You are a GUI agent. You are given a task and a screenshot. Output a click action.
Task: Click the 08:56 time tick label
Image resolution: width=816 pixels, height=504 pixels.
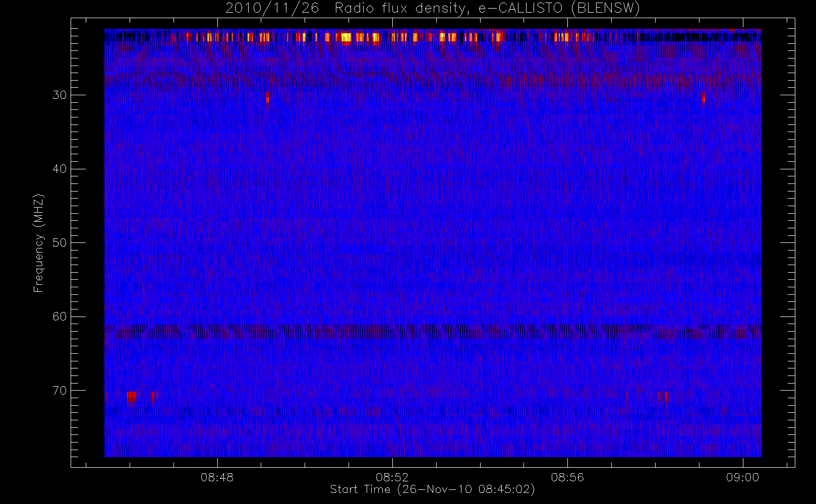click(x=567, y=477)
